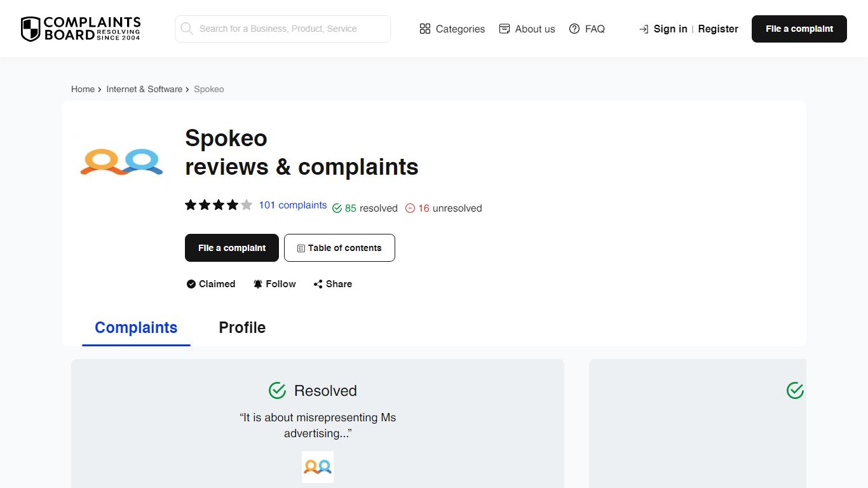868x488 pixels.
Task: Click the small Spokeo logo in card
Action: [x=318, y=467]
